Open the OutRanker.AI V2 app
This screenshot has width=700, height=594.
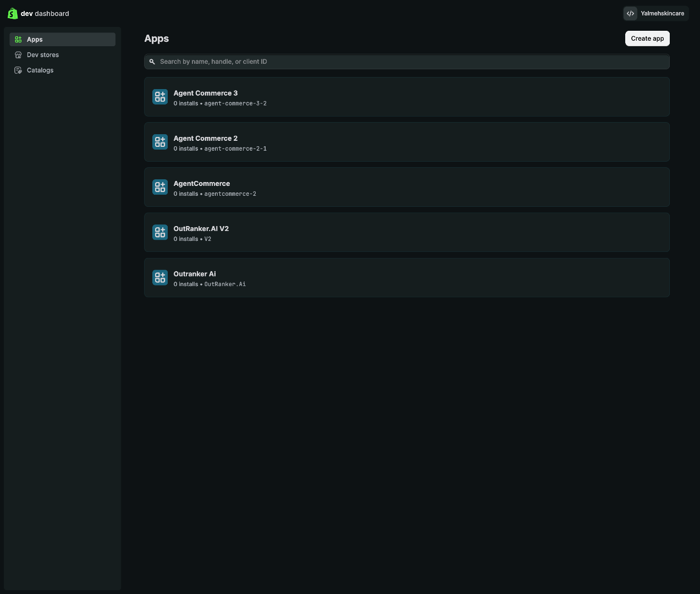(407, 232)
